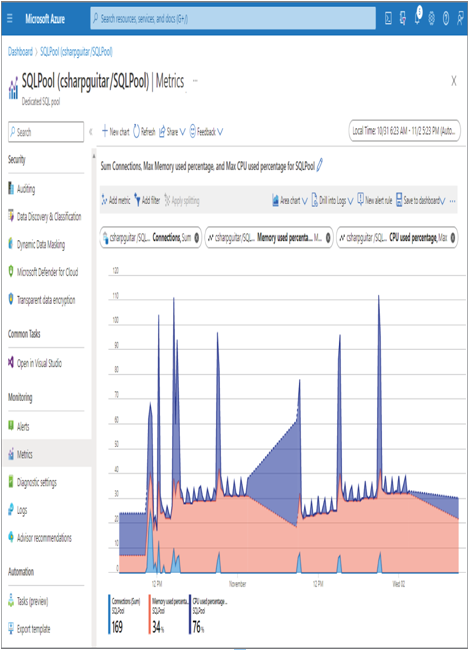The image size is (468, 650).
Task: Click New chart button
Action: [x=116, y=132]
